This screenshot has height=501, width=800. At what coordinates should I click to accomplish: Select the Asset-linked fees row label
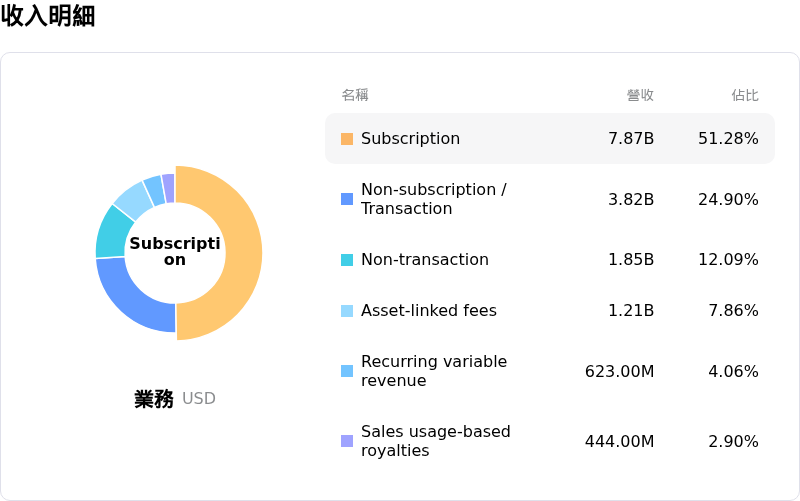pyautogui.click(x=428, y=311)
